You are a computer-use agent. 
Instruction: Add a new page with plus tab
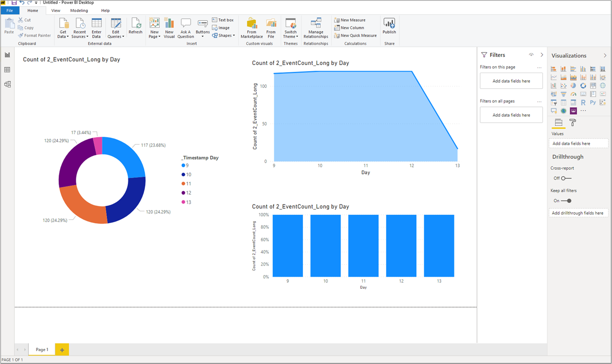click(x=62, y=350)
